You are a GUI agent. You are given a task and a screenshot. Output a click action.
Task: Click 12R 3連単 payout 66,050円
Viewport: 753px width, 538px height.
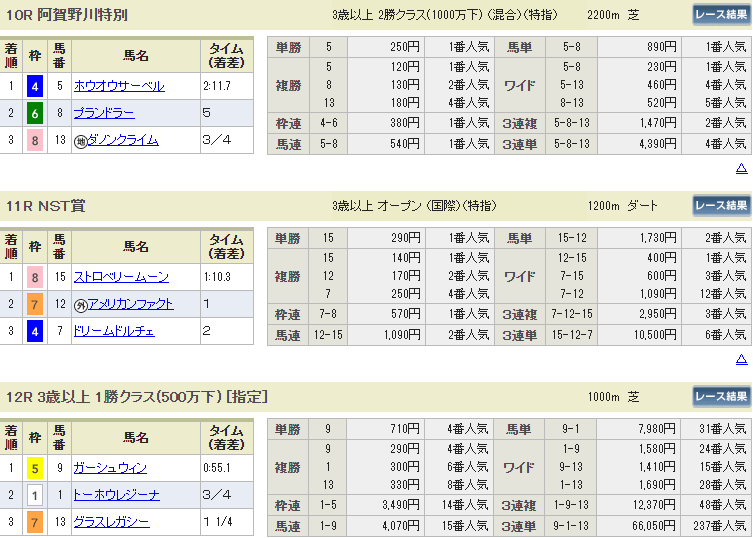(654, 526)
